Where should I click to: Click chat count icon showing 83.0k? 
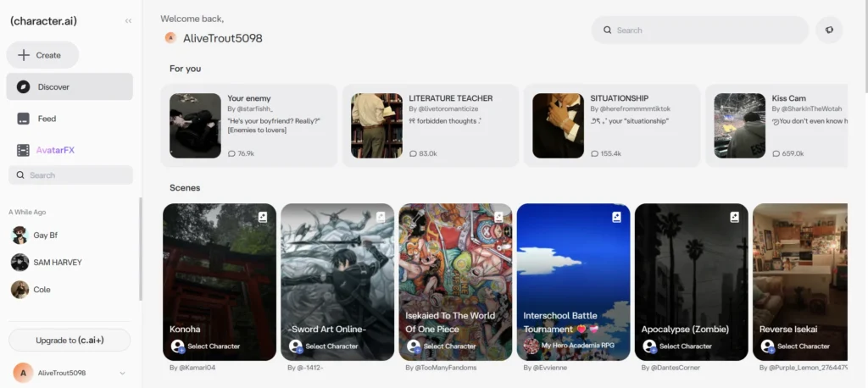tap(413, 153)
